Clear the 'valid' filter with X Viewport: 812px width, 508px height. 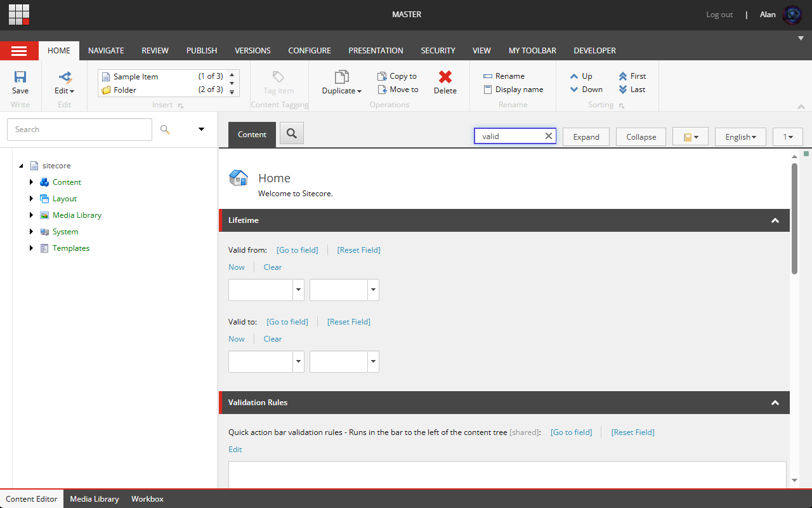(x=549, y=136)
